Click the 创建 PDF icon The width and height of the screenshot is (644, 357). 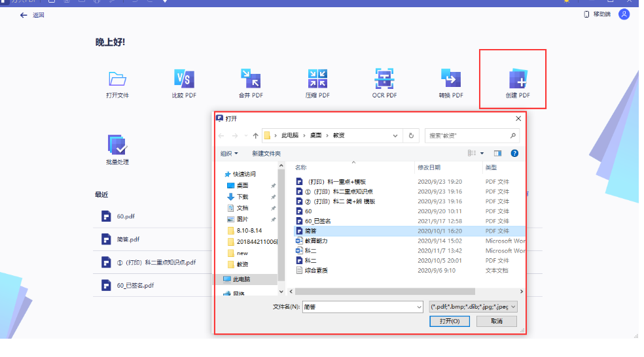coord(518,78)
